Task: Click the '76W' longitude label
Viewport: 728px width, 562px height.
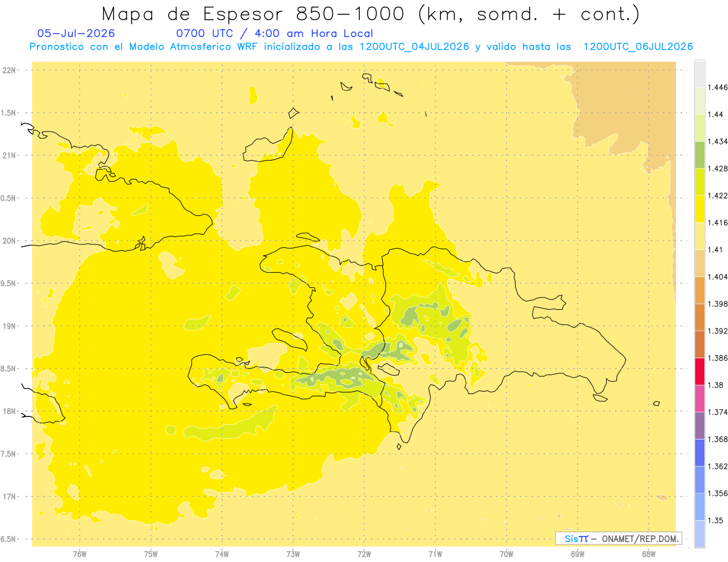Action: pos(79,554)
